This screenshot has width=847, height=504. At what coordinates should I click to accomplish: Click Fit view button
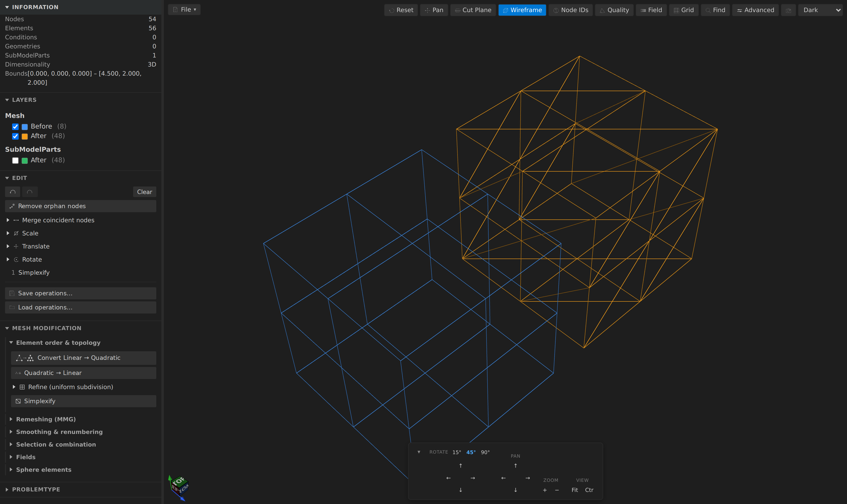click(574, 490)
